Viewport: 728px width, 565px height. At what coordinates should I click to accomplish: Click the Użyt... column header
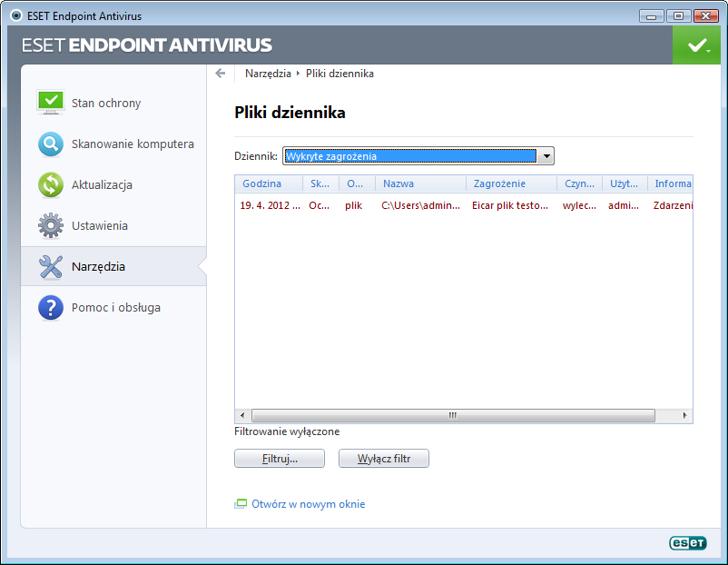(625, 183)
